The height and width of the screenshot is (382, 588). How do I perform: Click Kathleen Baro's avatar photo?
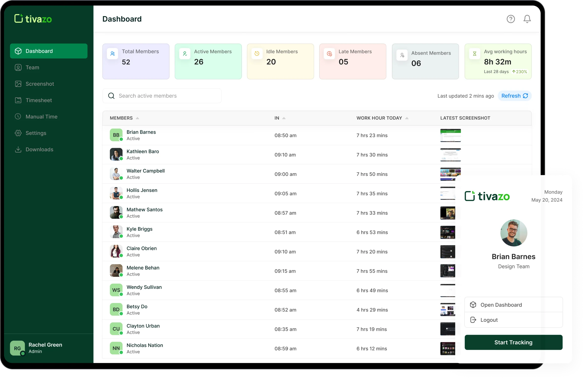116,154
